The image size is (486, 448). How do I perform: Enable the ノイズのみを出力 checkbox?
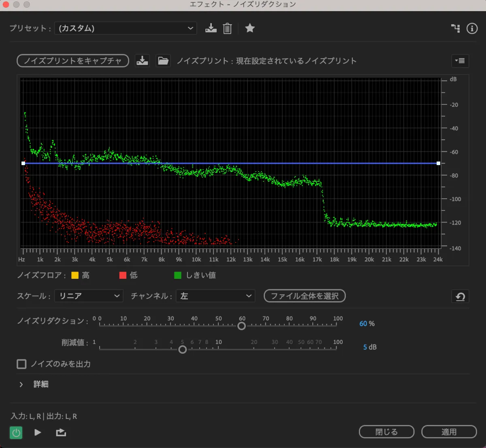[x=21, y=364]
